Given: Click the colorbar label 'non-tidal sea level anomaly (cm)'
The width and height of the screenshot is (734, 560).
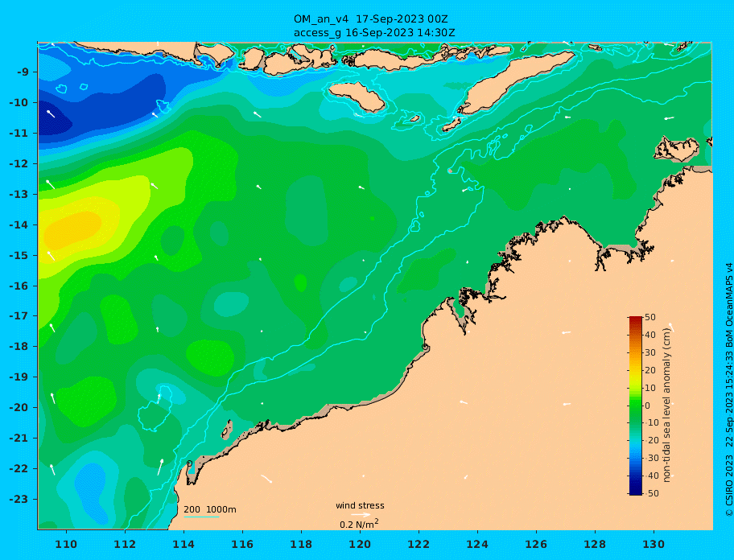Looking at the screenshot, I should click(x=666, y=406).
